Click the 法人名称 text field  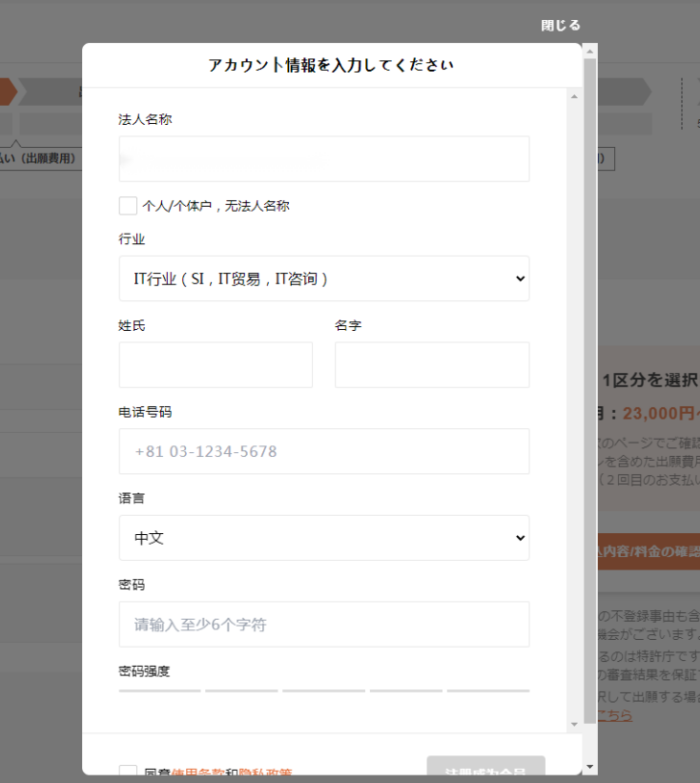click(323, 159)
